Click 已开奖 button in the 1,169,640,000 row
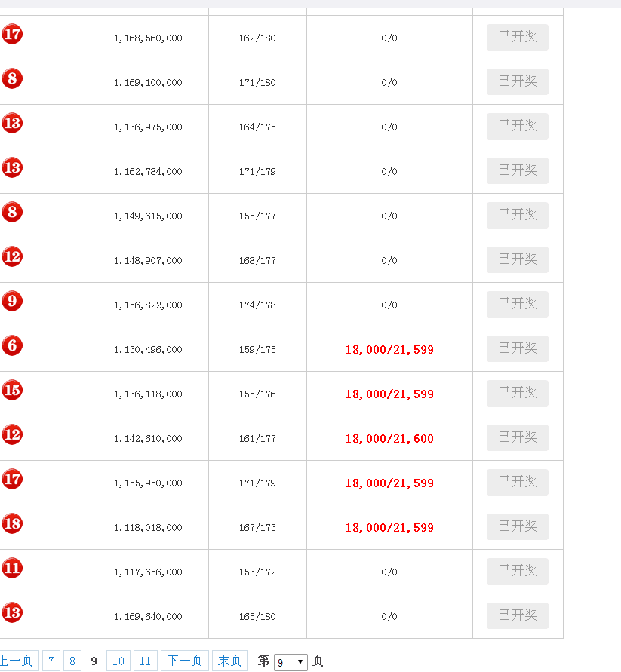This screenshot has width=621, height=672. pyautogui.click(x=518, y=615)
